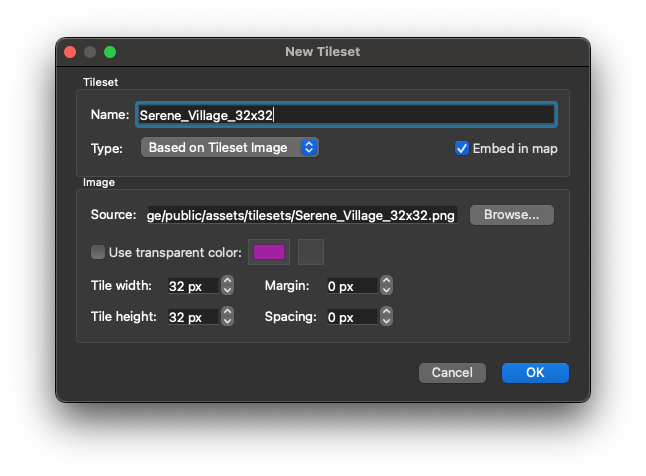Viewport: 646px width, 476px height.
Task: Toggle the Embed in map checkbox
Action: (462, 148)
